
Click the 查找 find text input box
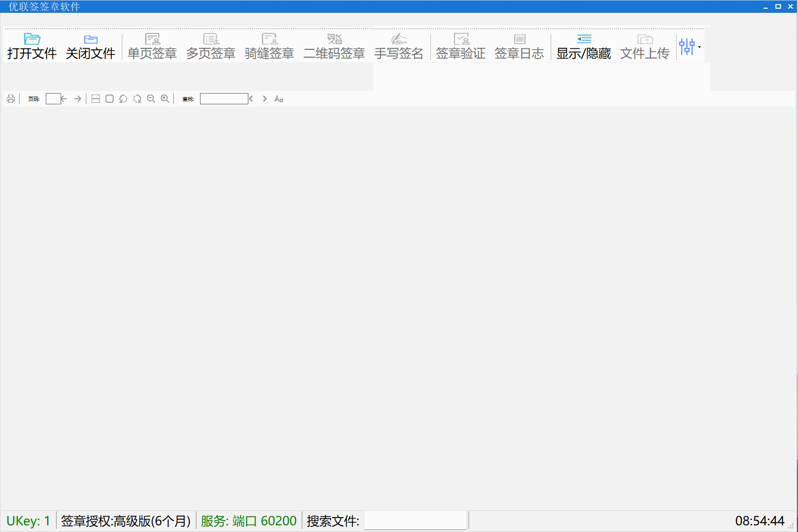tap(224, 99)
